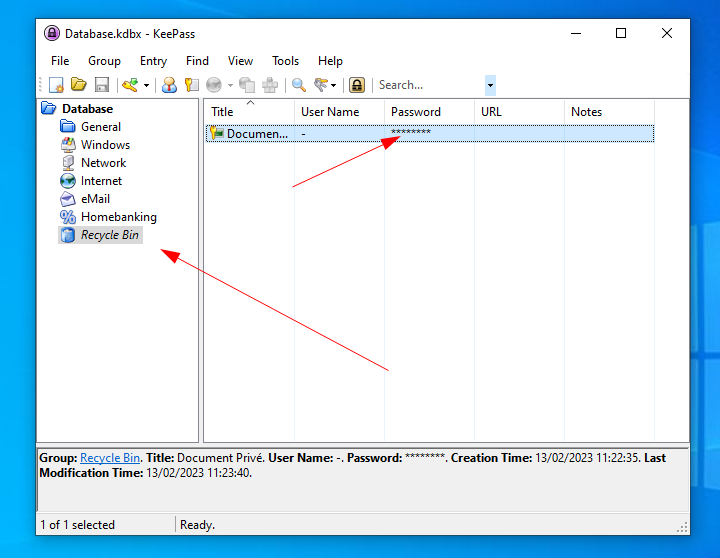
Task: Click the New database toolbar icon
Action: [57, 86]
